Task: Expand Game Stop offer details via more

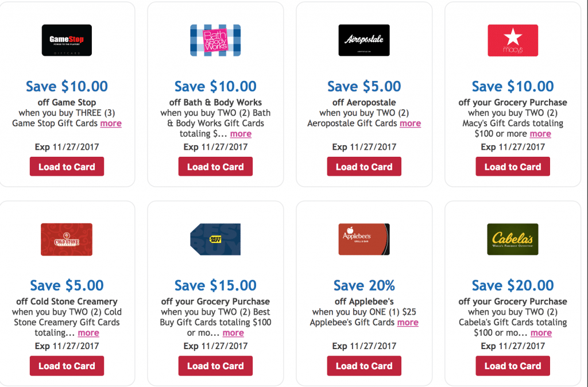Action: pos(111,123)
